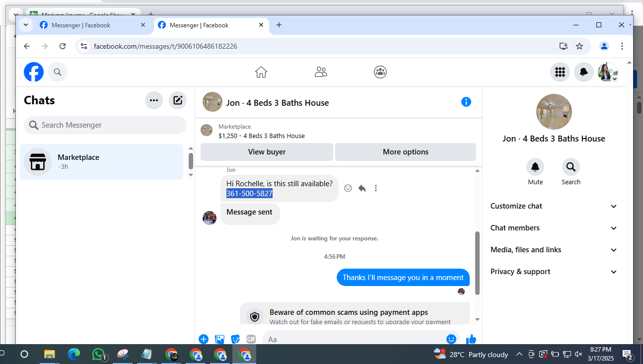Screen dimensions: 643x364
Task: Reply to Jon's message using reply arrow
Action: tap(362, 188)
